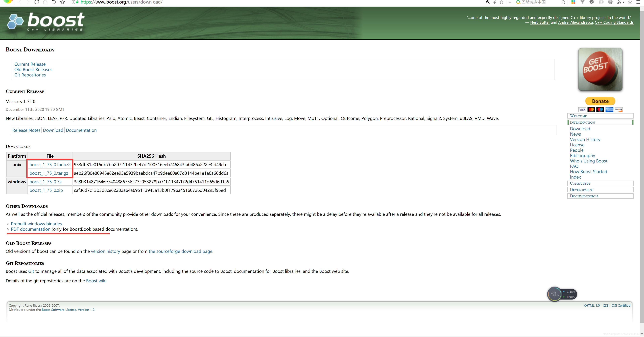Reload the current page
This screenshot has width=644, height=337.
[x=37, y=2]
